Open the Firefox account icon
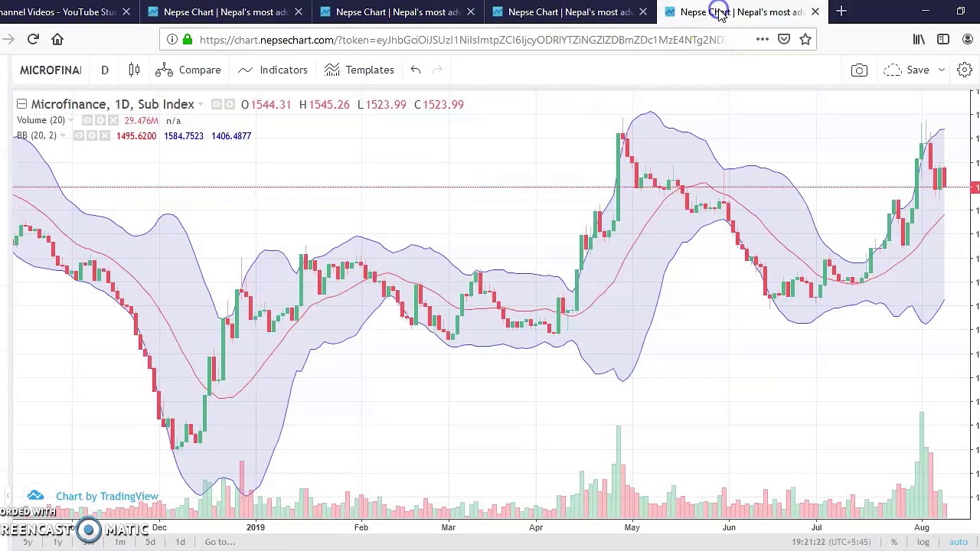The height and width of the screenshot is (551, 980). click(x=968, y=39)
